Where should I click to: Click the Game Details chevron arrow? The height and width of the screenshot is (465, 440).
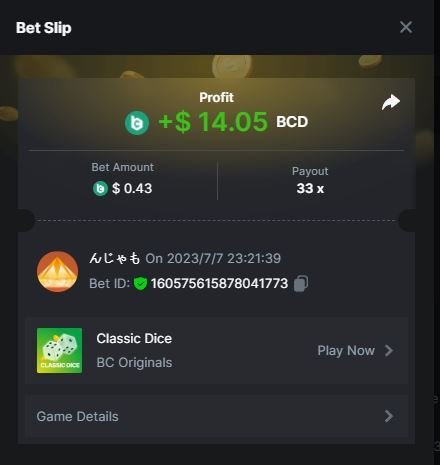point(389,416)
